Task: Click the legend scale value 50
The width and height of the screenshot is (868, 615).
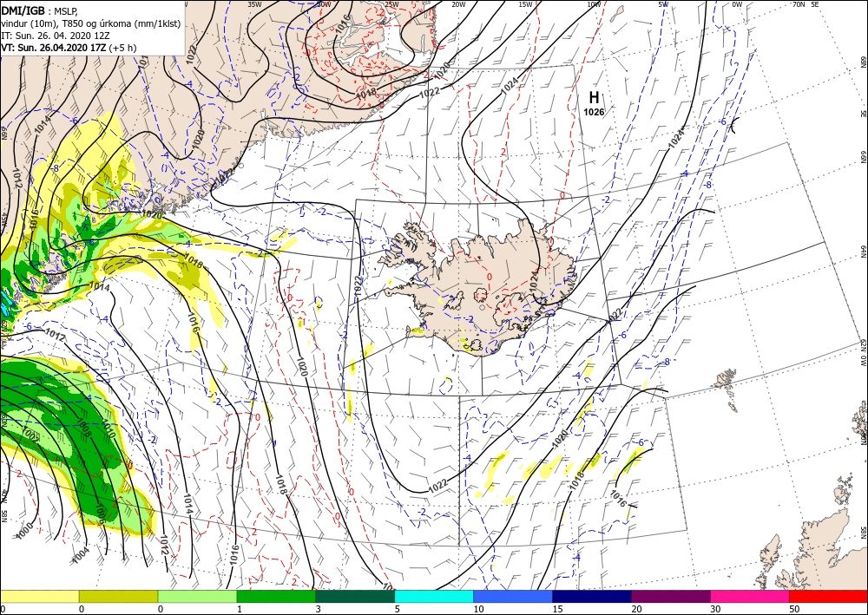Action: point(795,609)
